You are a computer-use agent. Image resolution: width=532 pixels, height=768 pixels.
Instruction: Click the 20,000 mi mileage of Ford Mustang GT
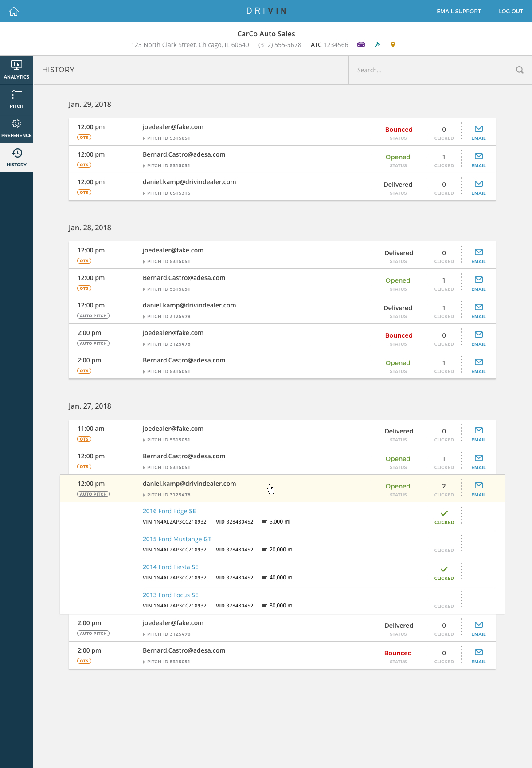281,550
